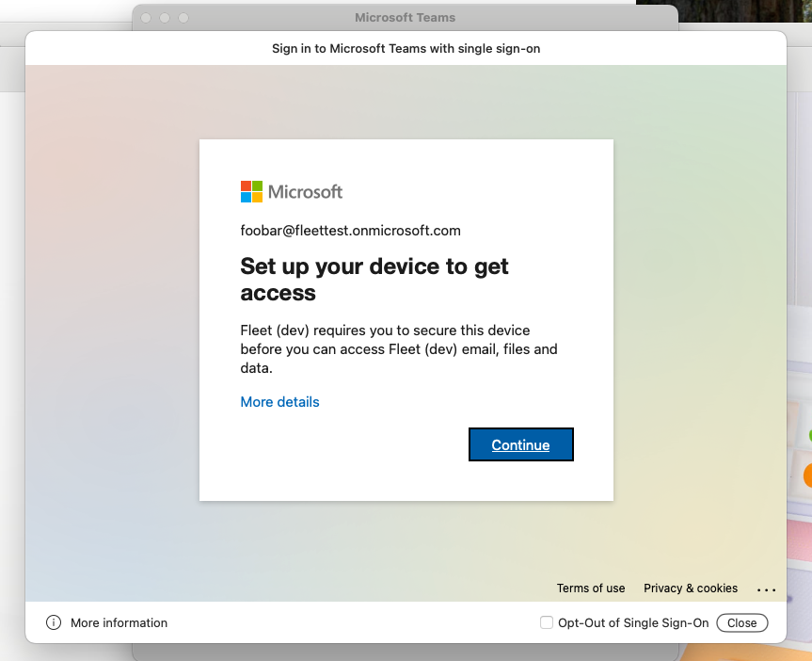Open Terms of use link

point(591,588)
